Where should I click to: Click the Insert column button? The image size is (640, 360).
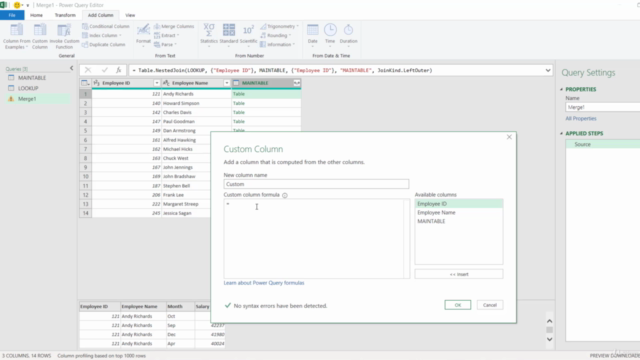pyautogui.click(x=459, y=274)
